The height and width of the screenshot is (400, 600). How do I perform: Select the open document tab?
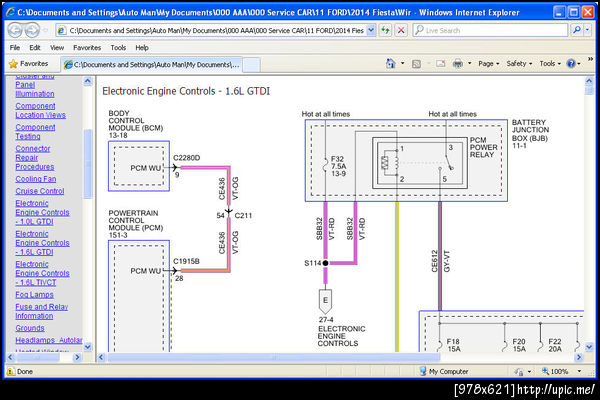tap(152, 65)
